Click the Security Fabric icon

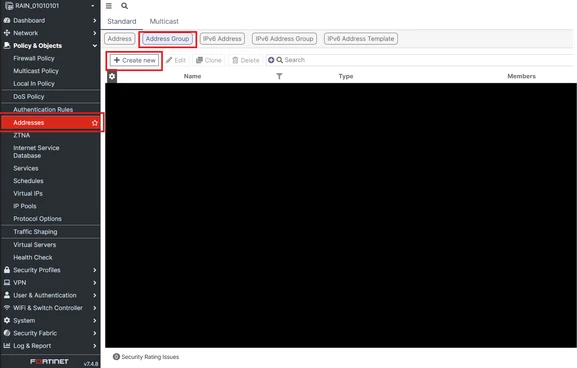pyautogui.click(x=7, y=333)
